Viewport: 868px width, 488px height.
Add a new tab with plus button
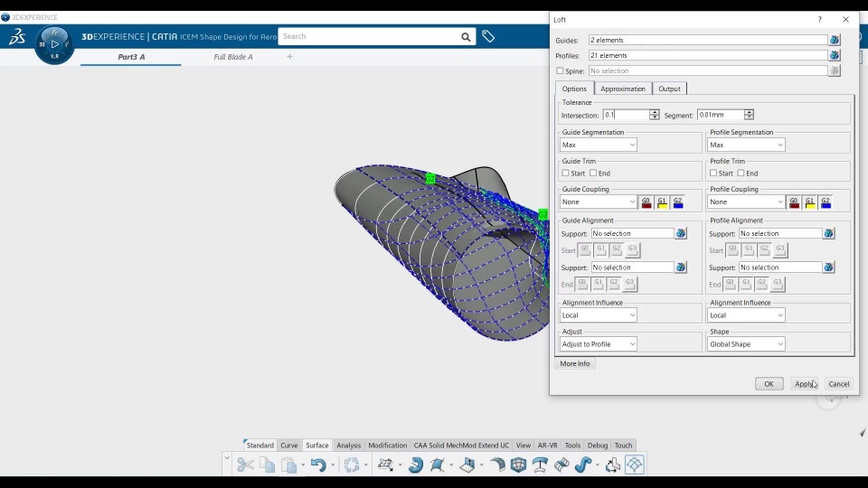[x=289, y=56]
